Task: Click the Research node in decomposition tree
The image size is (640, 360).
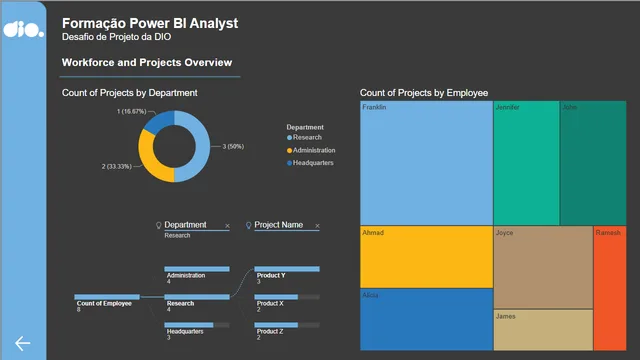Action: coord(197,303)
